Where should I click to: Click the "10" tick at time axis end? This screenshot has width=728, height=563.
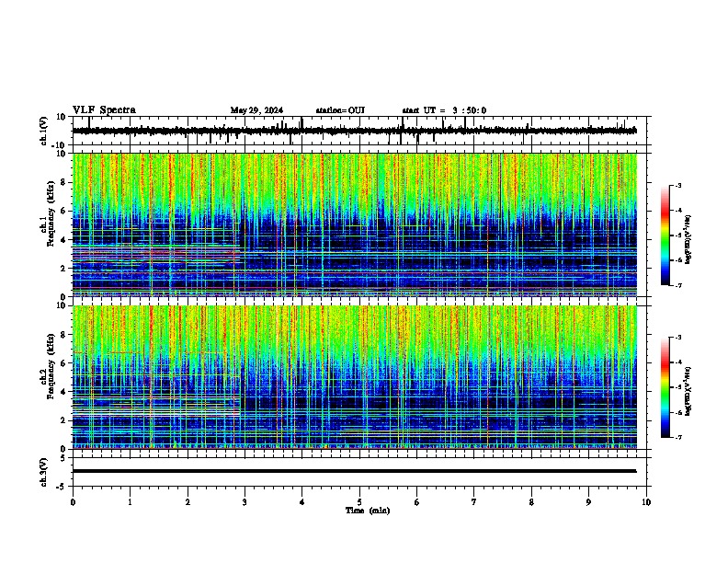coord(646,502)
